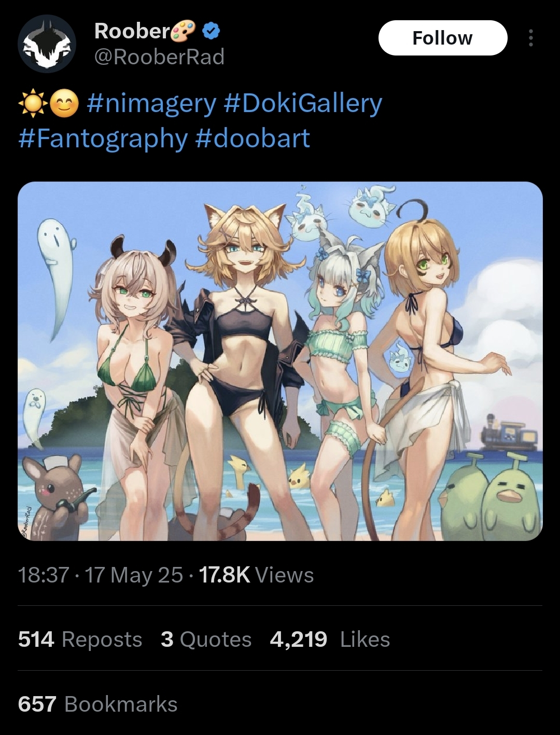View the 514 Reposts list
Image resolution: width=560 pixels, height=735 pixels.
coord(80,639)
